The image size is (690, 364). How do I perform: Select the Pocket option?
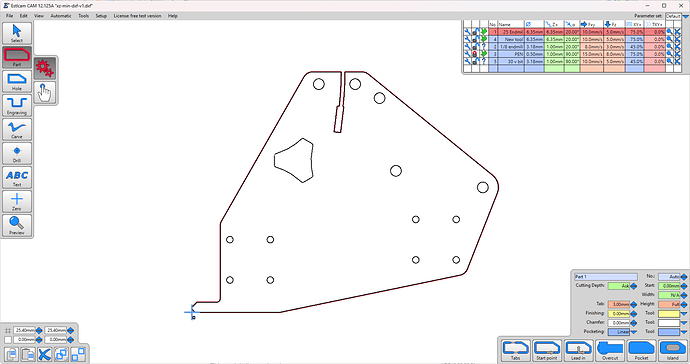642,351
